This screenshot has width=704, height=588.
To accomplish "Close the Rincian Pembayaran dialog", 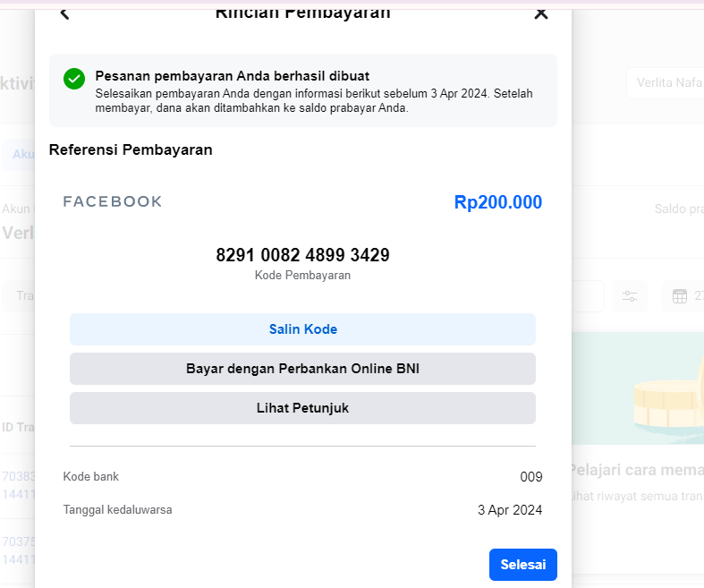I will click(540, 13).
